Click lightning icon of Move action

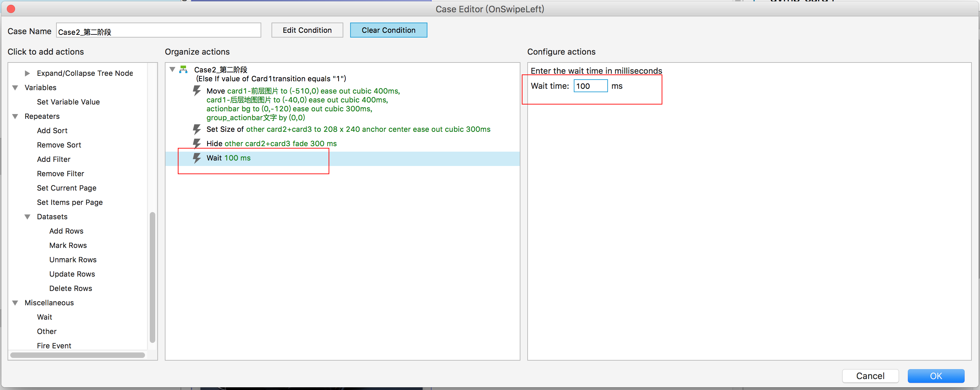pyautogui.click(x=197, y=91)
